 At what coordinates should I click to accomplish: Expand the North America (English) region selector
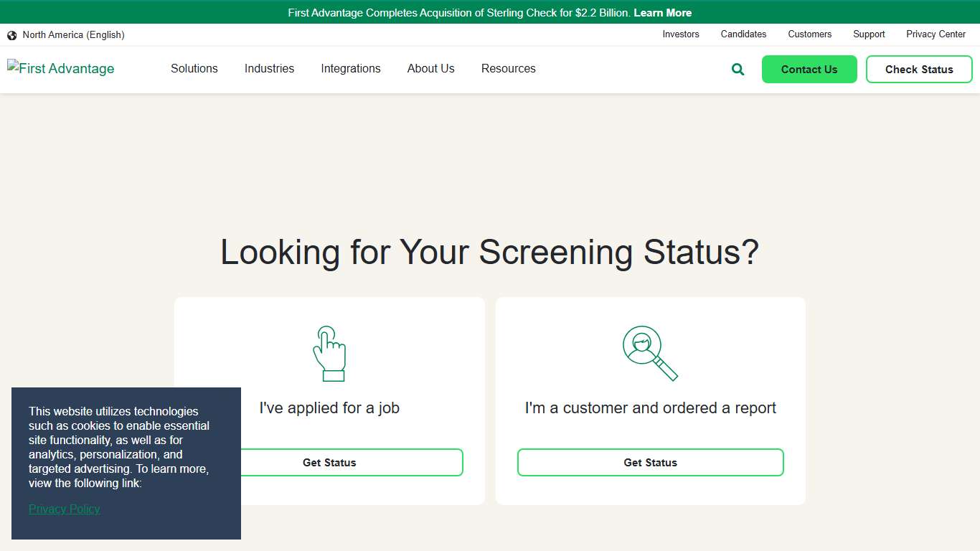(x=74, y=34)
